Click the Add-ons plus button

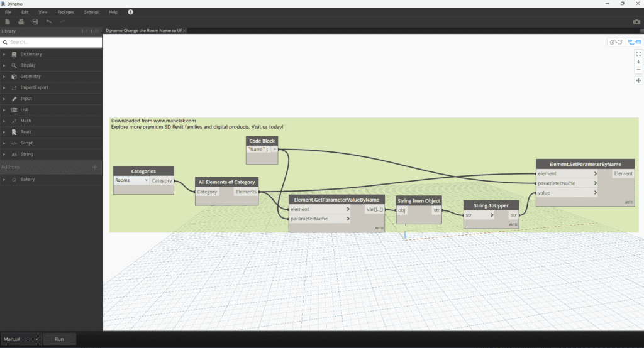click(x=94, y=167)
